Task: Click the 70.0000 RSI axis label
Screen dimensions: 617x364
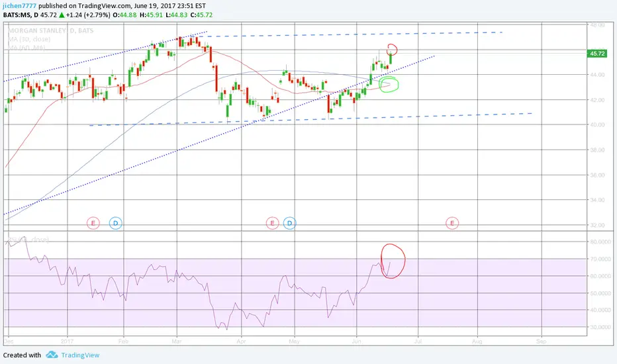Action: (600, 259)
